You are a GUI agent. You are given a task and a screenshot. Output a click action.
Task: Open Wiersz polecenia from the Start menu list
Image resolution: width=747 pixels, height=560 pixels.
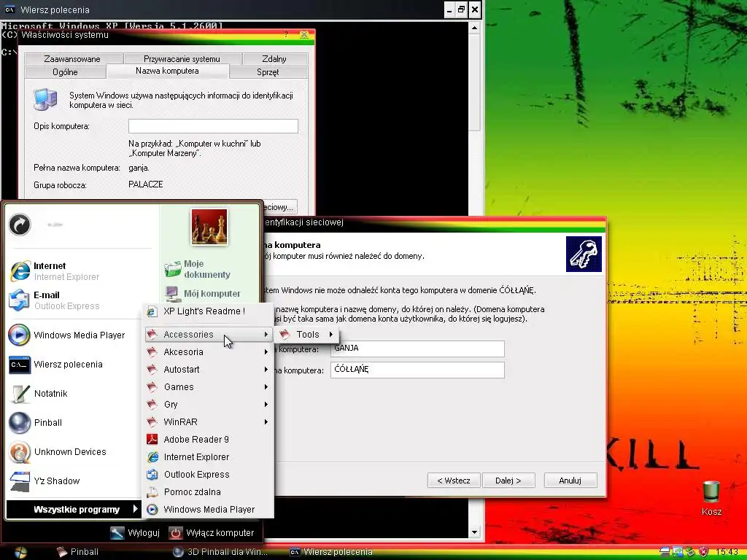(56, 365)
